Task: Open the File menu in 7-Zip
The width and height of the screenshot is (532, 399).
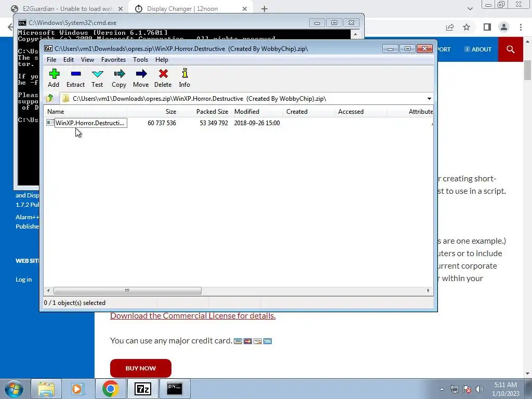Action: pyautogui.click(x=51, y=60)
